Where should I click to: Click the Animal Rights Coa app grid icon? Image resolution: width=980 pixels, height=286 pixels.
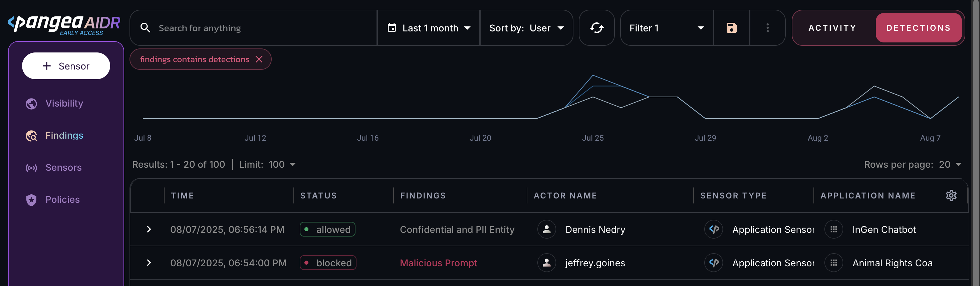pos(833,263)
